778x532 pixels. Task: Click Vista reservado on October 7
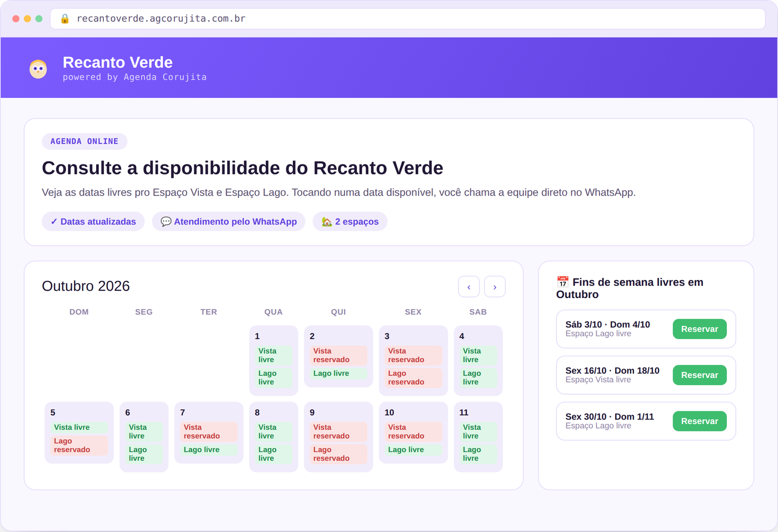pos(209,431)
